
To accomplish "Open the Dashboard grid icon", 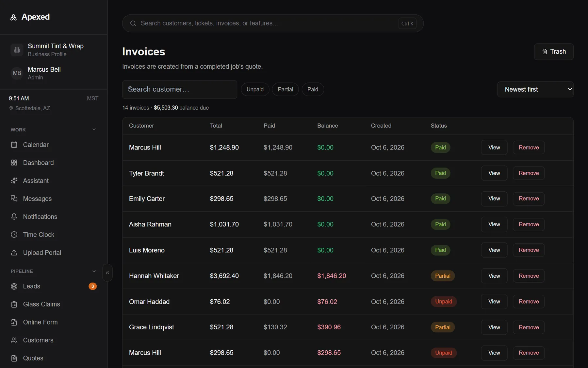I will tap(14, 163).
